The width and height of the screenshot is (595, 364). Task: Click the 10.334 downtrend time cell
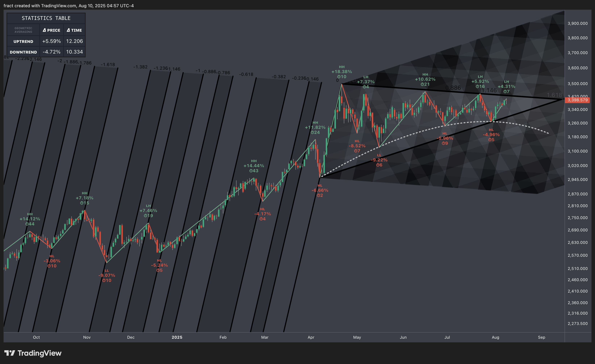(x=74, y=52)
